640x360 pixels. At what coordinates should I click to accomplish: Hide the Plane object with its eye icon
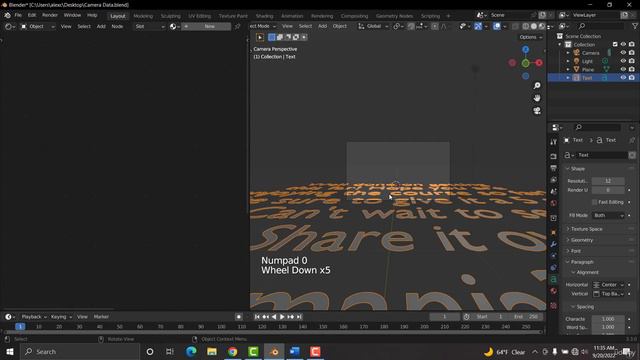pyautogui.click(x=623, y=69)
